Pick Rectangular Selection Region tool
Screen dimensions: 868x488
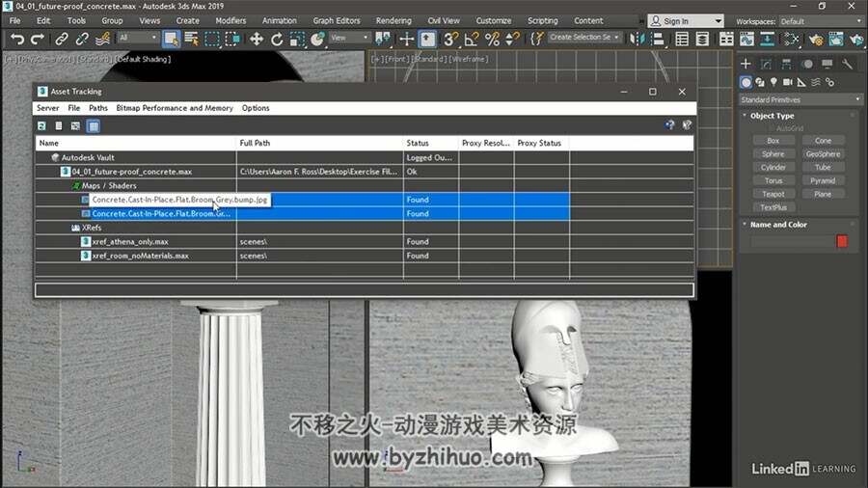212,40
